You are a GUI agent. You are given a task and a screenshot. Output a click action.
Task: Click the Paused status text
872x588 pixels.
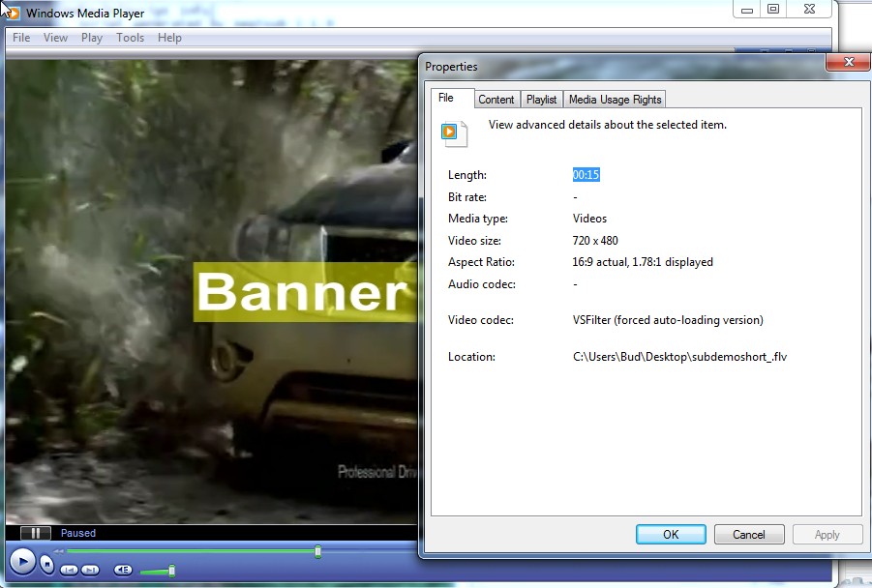tap(77, 533)
